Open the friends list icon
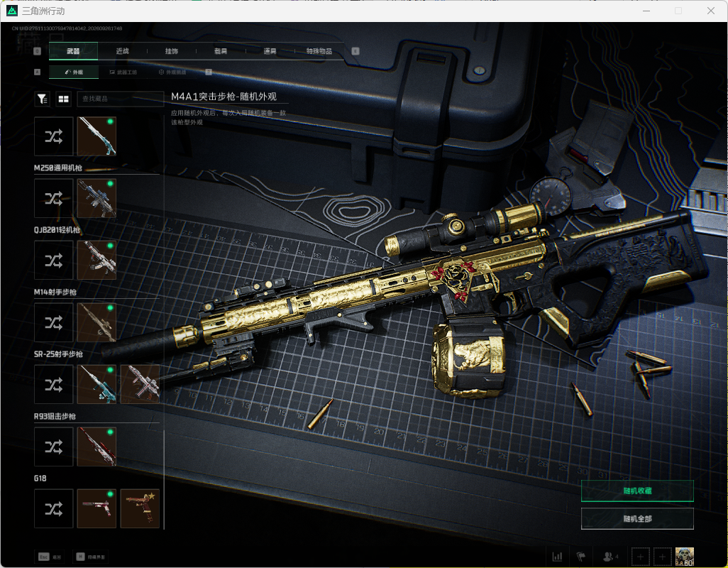 tap(610, 557)
